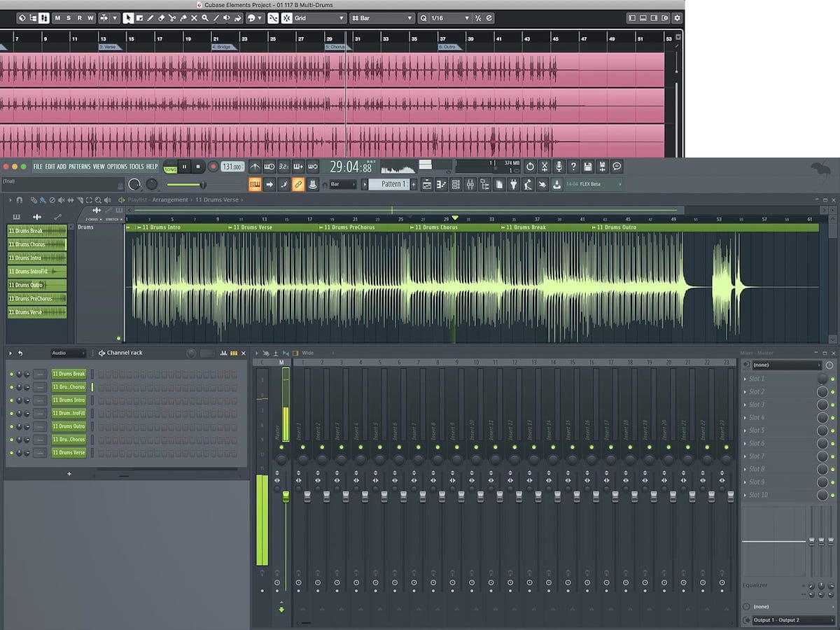The image size is (840, 630).
Task: Mute the 11 Drums Break channel
Action: pos(11,374)
